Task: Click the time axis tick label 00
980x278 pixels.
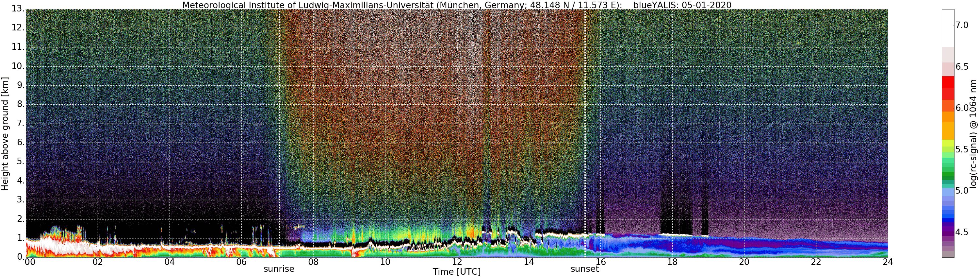Action: click(30, 262)
